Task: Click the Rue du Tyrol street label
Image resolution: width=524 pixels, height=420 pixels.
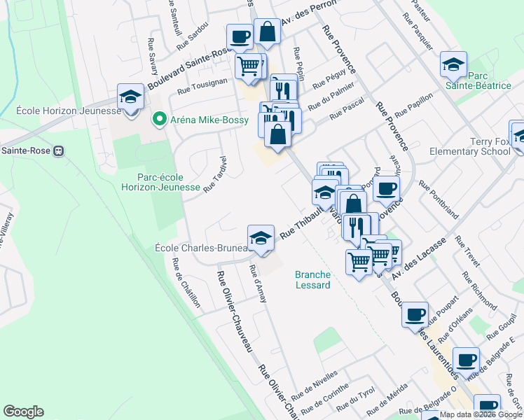Action: 355,399
